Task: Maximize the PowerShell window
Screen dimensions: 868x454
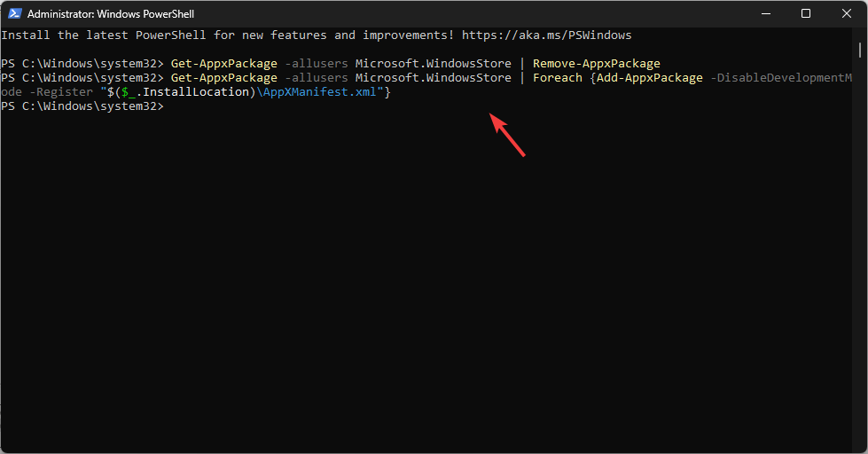Action: [x=805, y=13]
